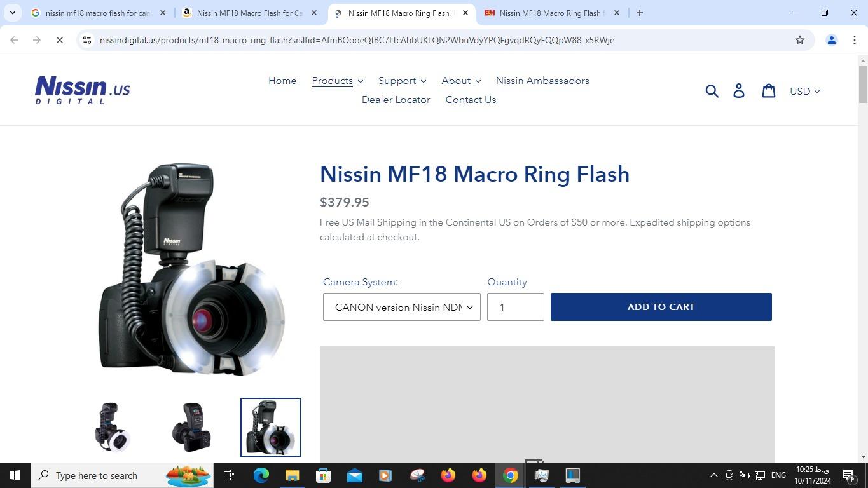Expand the Support navigation menu
The height and width of the screenshot is (488, 868).
tap(402, 81)
